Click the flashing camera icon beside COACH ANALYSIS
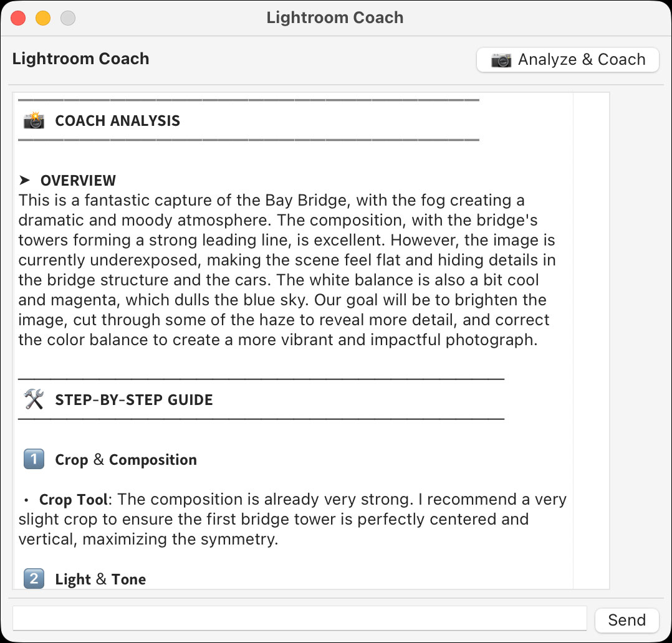 pos(33,120)
